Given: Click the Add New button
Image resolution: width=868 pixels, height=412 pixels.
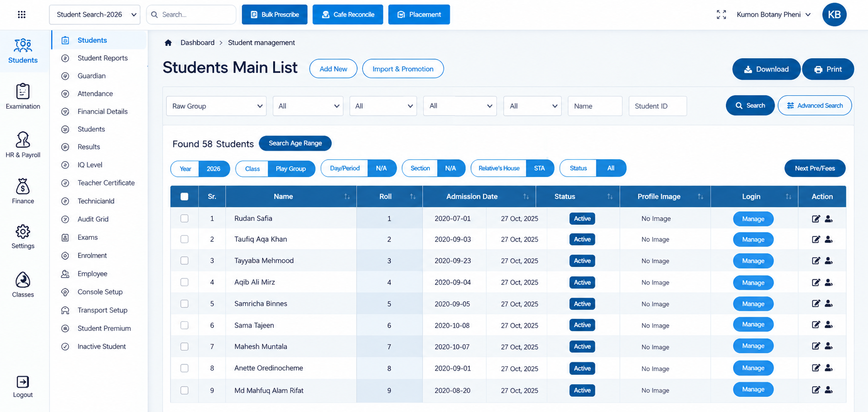Looking at the screenshot, I should click(x=333, y=69).
